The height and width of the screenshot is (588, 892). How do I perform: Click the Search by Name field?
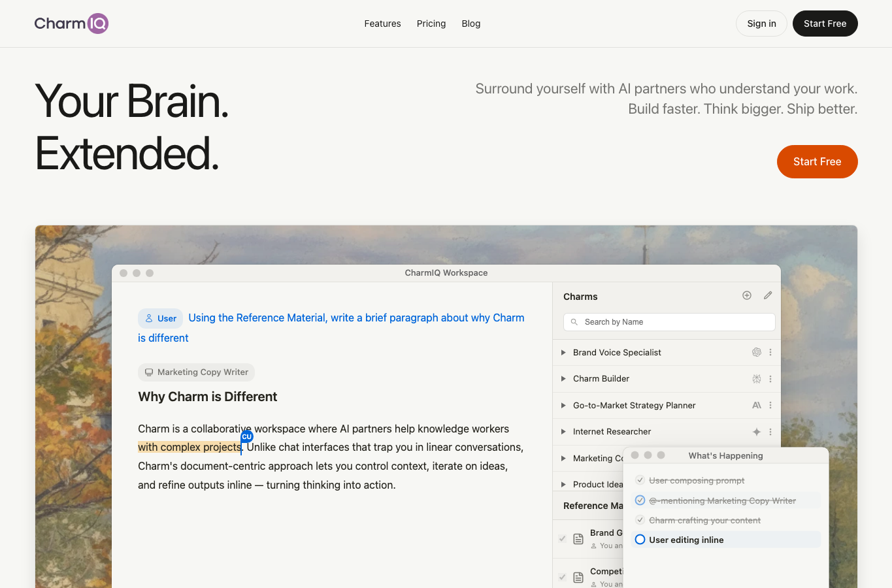pos(669,322)
